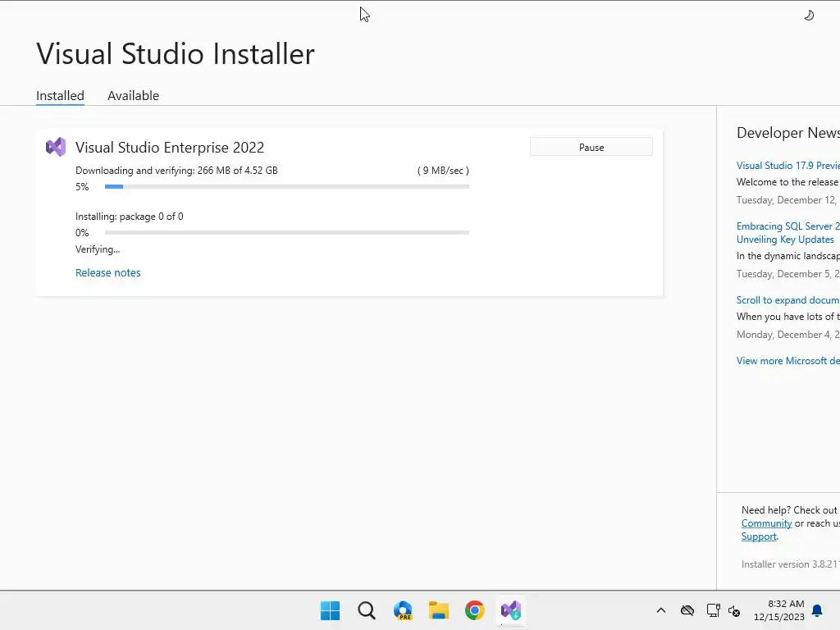Viewport: 840px width, 630px height.
Task: Open Visual Studio 17.9 Preview news link
Action: [x=788, y=166]
